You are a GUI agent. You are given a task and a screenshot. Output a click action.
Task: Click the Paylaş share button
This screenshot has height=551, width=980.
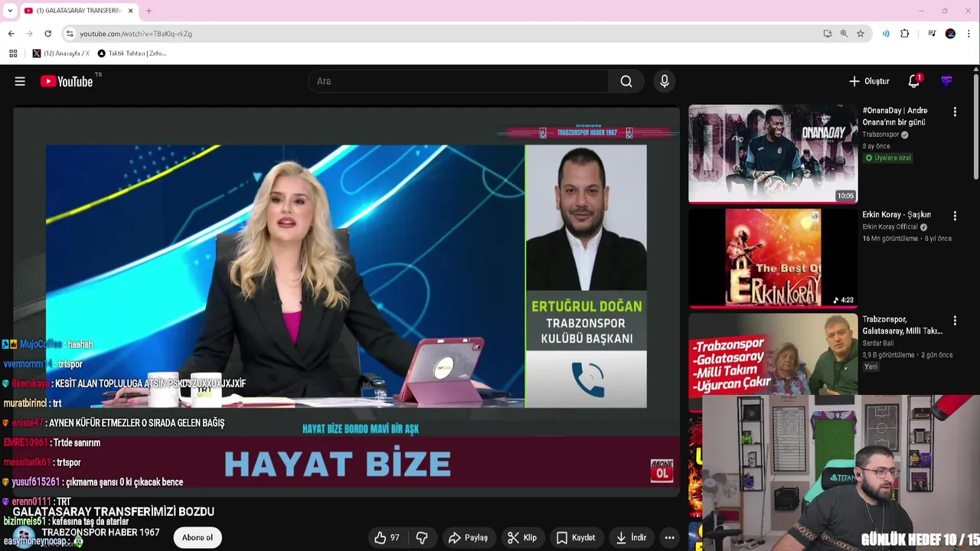click(x=468, y=538)
